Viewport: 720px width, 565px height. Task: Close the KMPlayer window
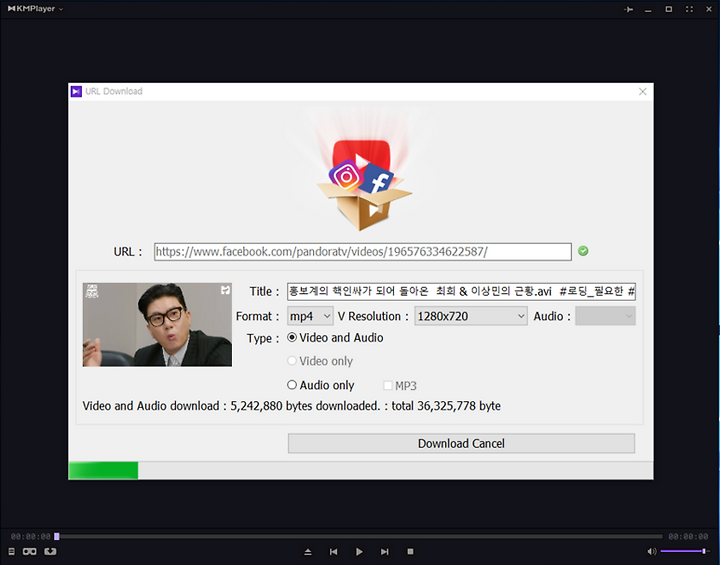[x=709, y=9]
